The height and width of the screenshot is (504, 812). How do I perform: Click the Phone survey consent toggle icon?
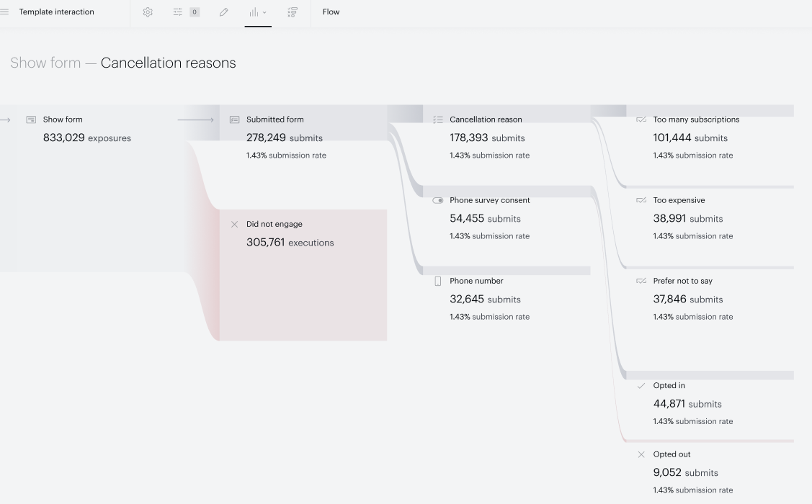point(437,200)
